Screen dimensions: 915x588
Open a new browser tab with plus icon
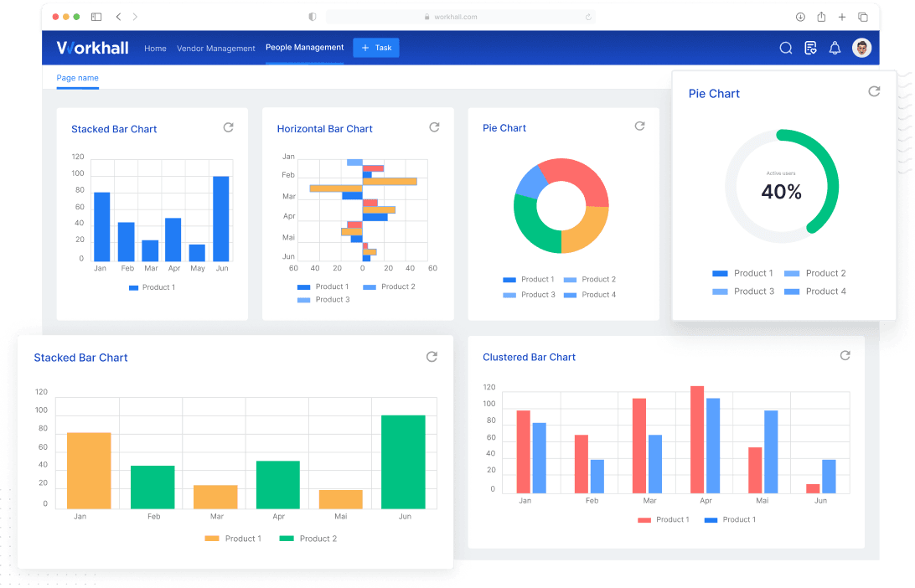[x=841, y=16]
